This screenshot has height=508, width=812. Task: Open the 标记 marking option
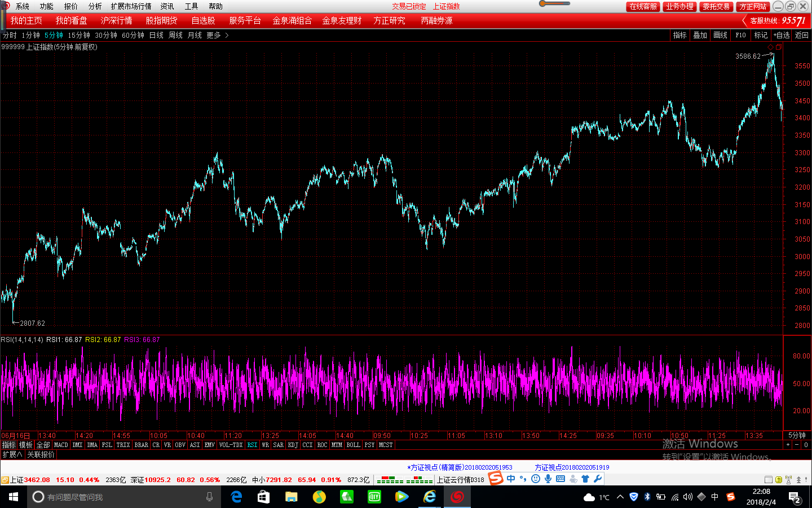tap(761, 35)
